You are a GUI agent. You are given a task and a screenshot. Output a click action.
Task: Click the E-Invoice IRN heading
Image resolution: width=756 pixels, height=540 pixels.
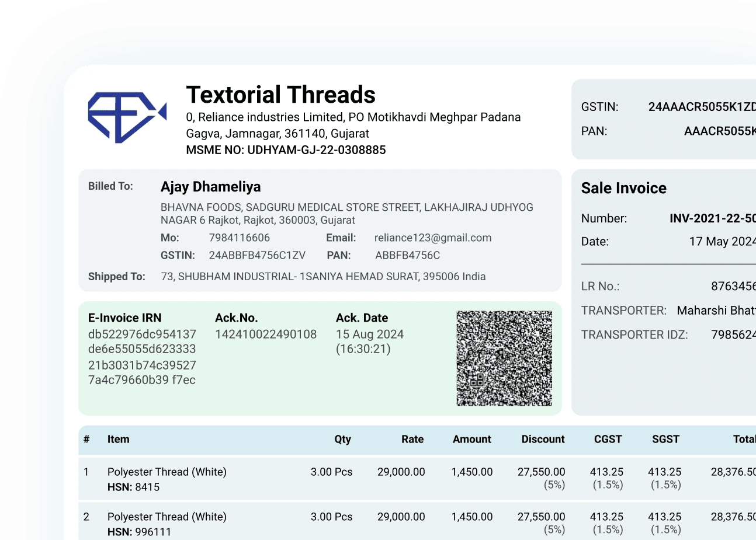124,318
